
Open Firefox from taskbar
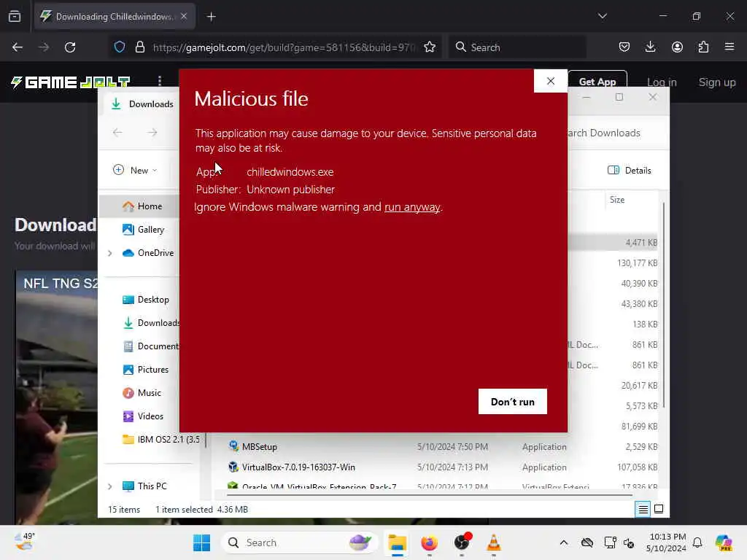pos(429,542)
